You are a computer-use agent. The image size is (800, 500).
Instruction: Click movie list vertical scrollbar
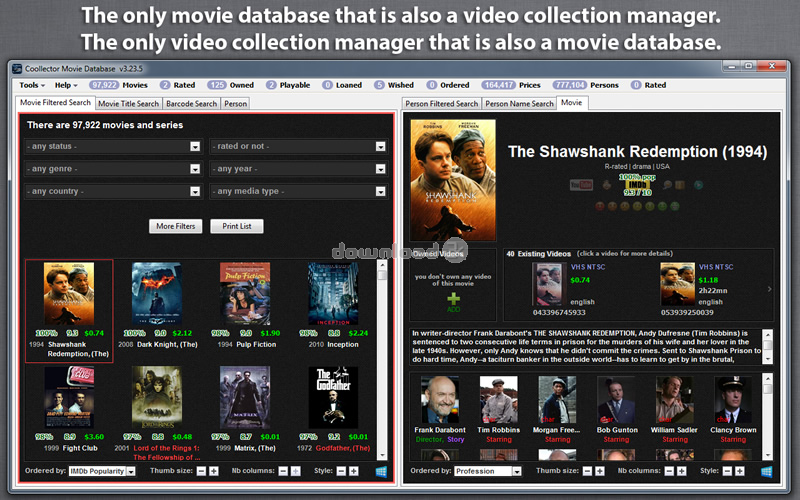[382, 360]
